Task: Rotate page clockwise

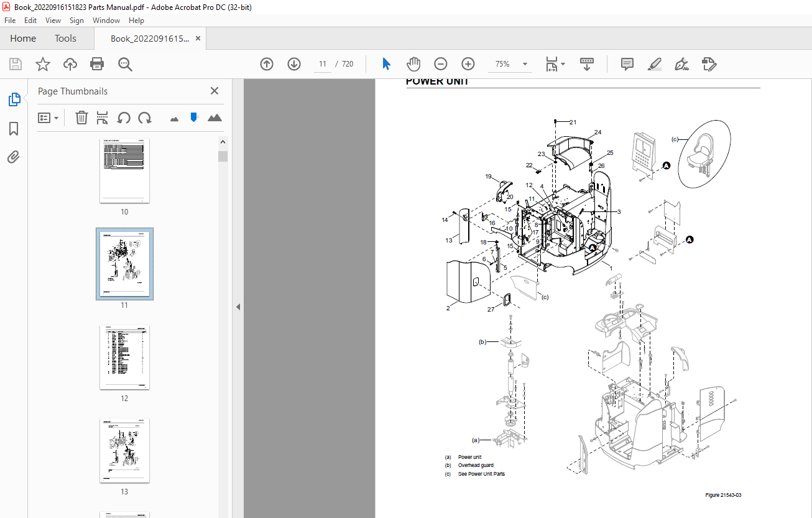Action: coord(145,118)
